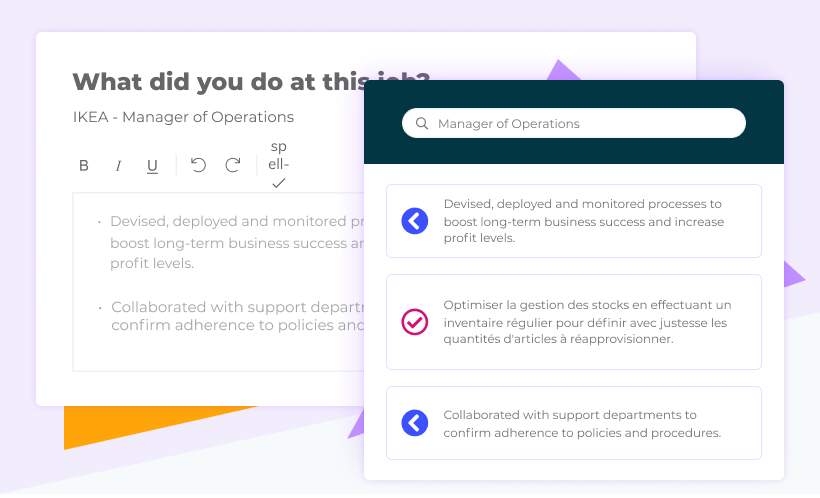
Task: Select the 'Optimiser la gestion des stocks' card
Action: click(x=574, y=322)
